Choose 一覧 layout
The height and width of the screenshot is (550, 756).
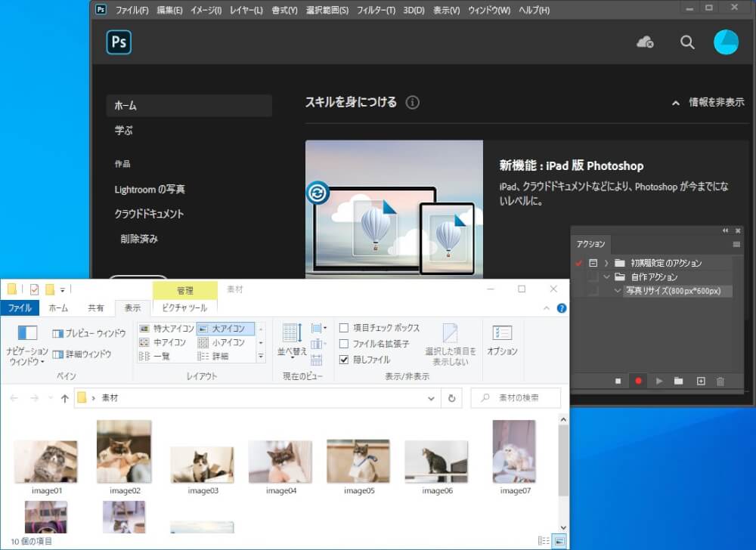(154, 357)
